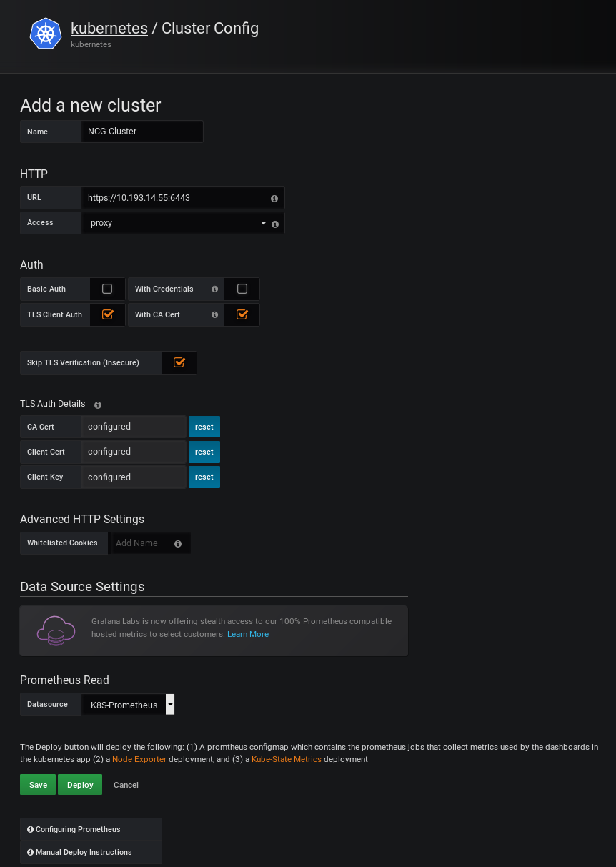Viewport: 616px width, 867px height.
Task: Click the 'Add a new cluster' heading
Action: 91,105
